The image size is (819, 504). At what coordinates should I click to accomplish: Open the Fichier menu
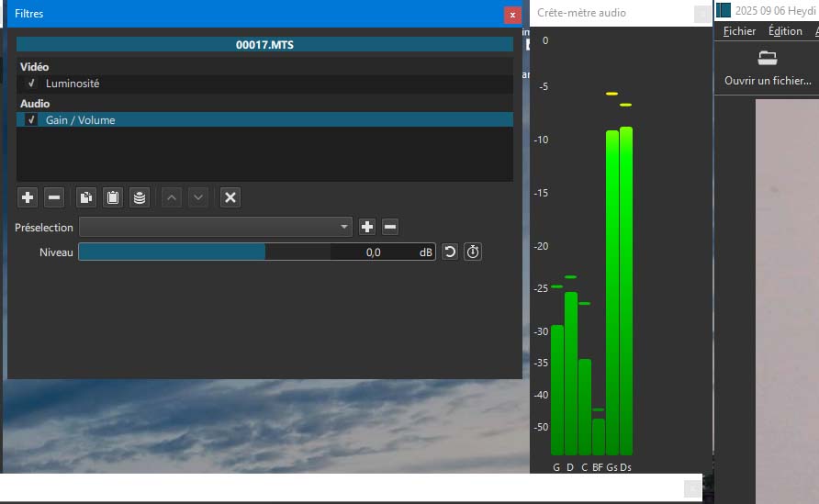739,31
